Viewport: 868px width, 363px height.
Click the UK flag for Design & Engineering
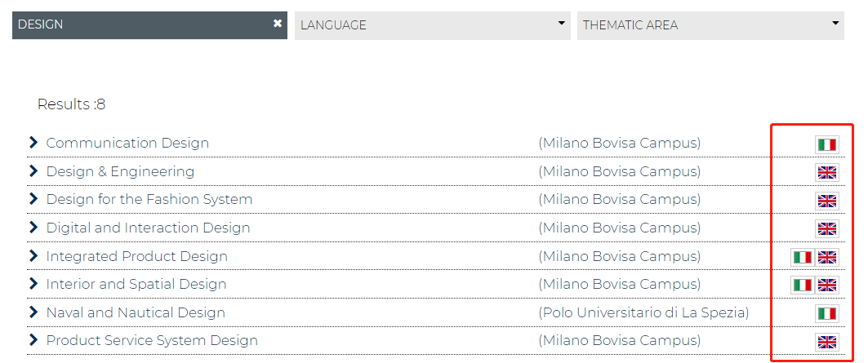(x=827, y=172)
